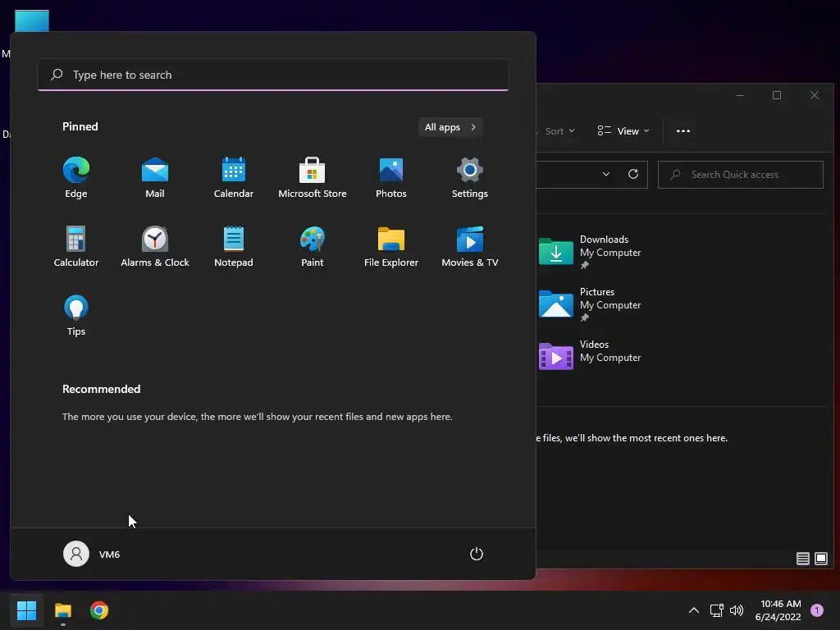
Task: Refresh the File Explorer view
Action: (x=633, y=175)
